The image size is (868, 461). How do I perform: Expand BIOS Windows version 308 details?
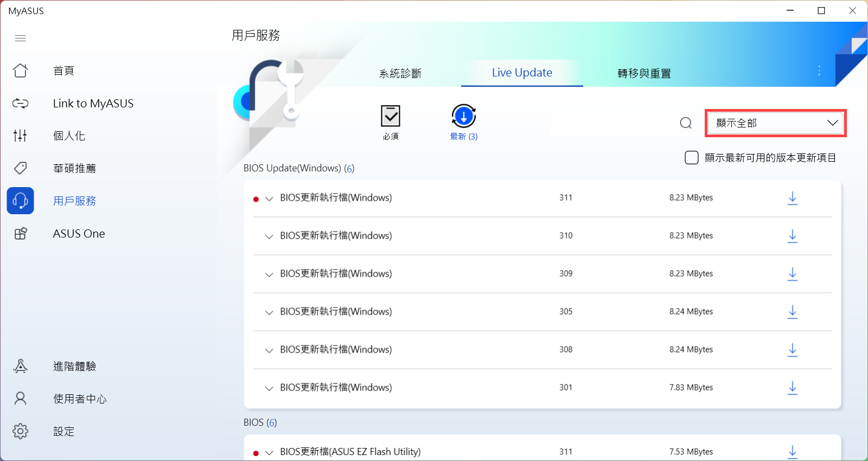pos(269,350)
